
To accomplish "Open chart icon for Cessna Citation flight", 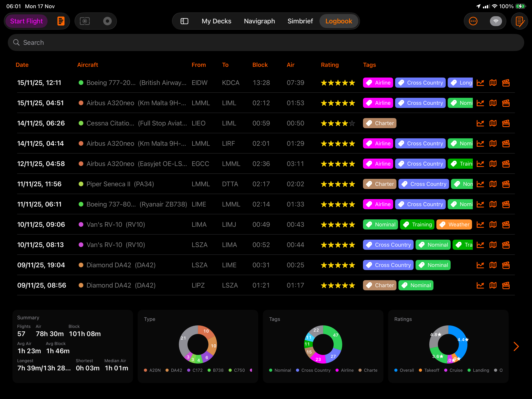I will 480,123.
